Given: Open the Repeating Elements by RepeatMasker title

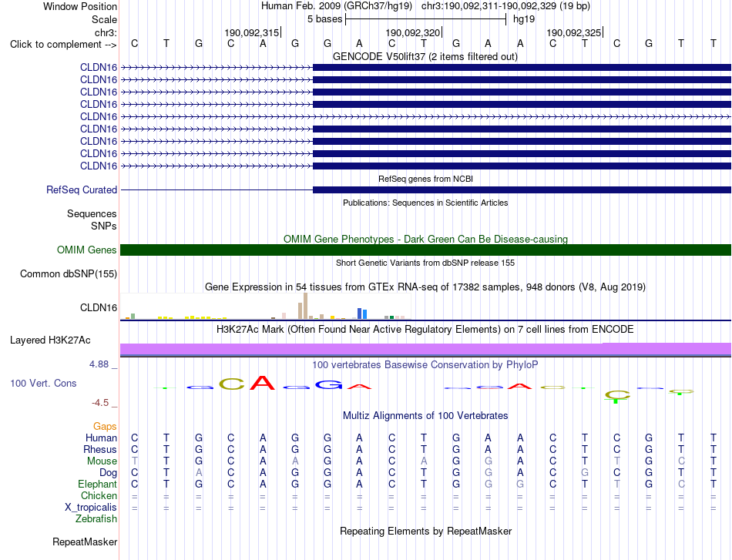Looking at the screenshot, I should [426, 531].
